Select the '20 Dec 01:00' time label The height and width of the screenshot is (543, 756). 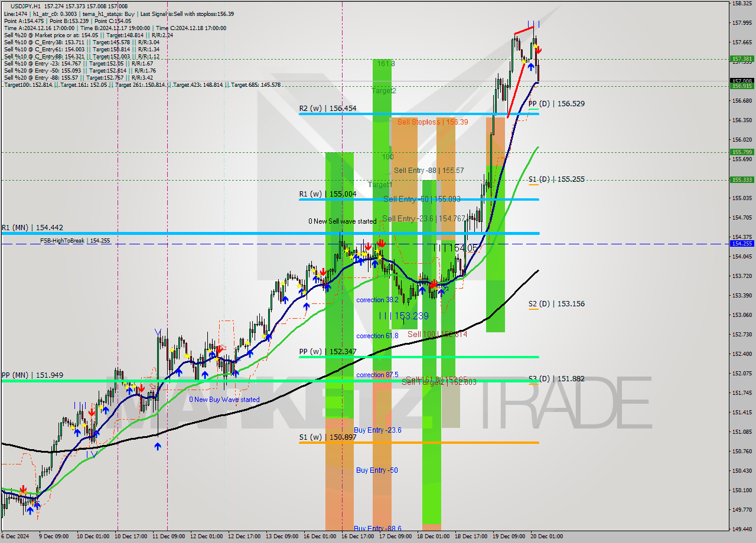[548, 537]
